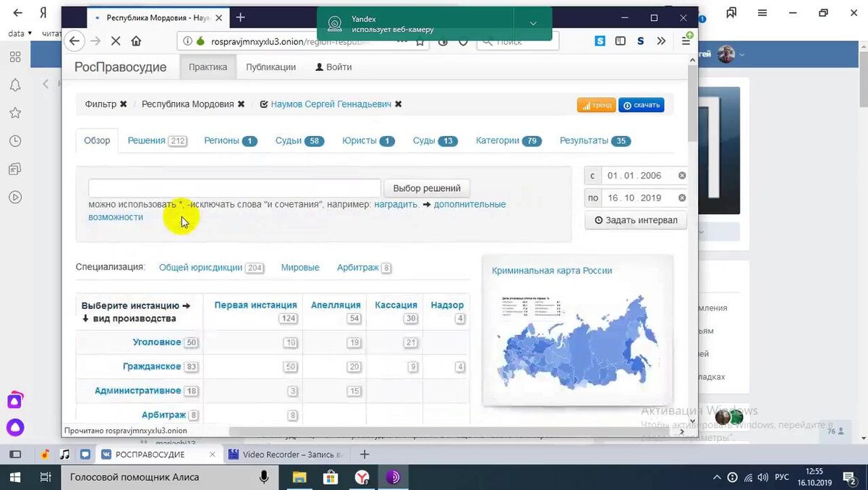Open the Alice assistant icon in sidebar

15,428
